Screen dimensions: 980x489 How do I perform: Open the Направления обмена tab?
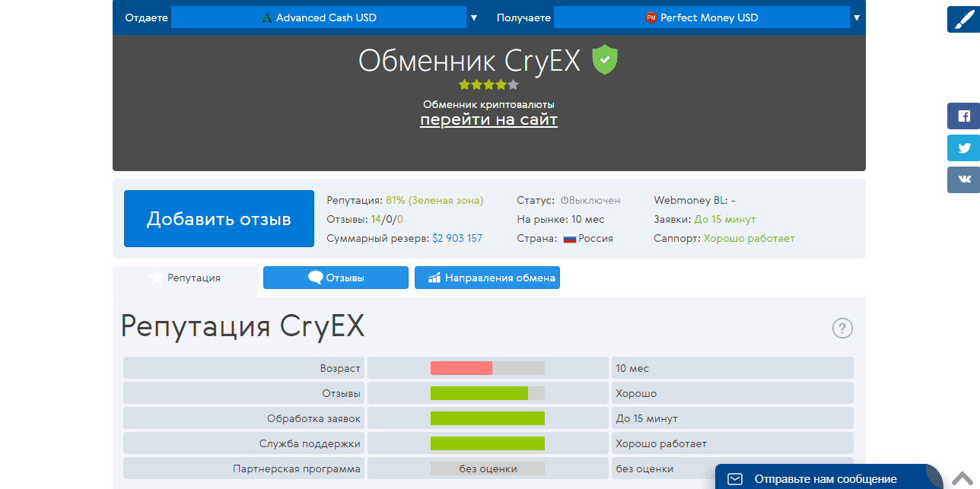487,278
